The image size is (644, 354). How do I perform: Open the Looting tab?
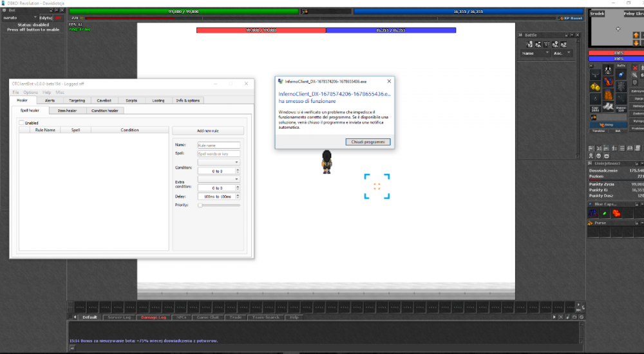[x=158, y=100]
